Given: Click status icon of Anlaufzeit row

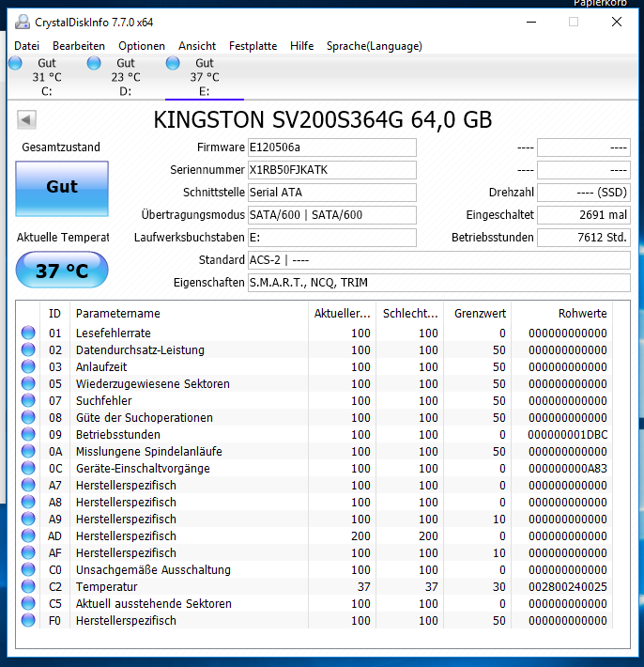Looking at the screenshot, I should point(28,366).
